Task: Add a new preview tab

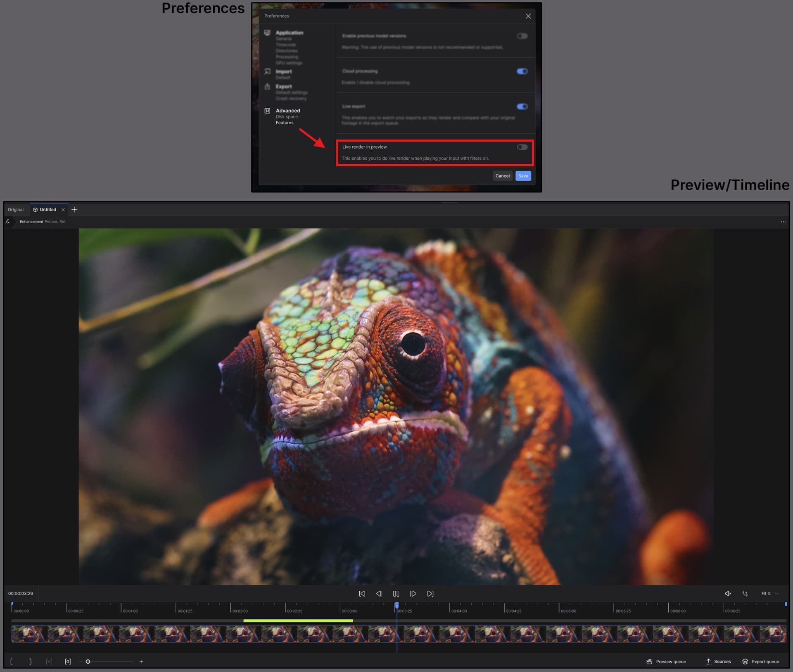Action: 74,210
